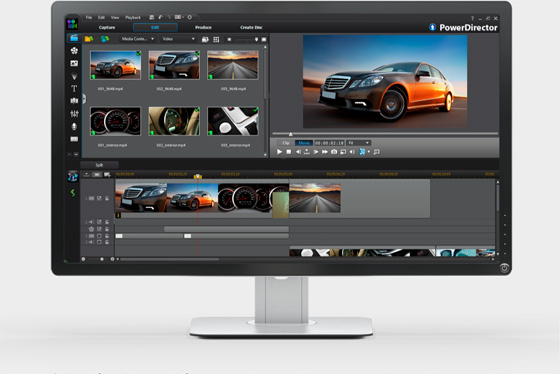Open the PiP Objects Room
Screen dimensions: 560x374
coord(74,63)
